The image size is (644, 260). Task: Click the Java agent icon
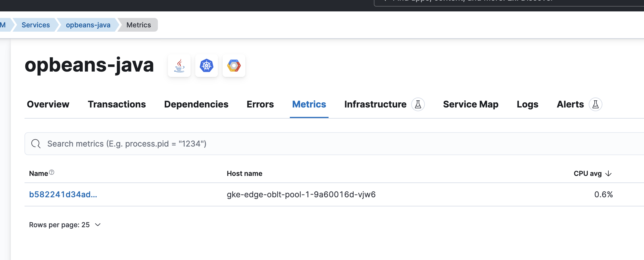179,66
